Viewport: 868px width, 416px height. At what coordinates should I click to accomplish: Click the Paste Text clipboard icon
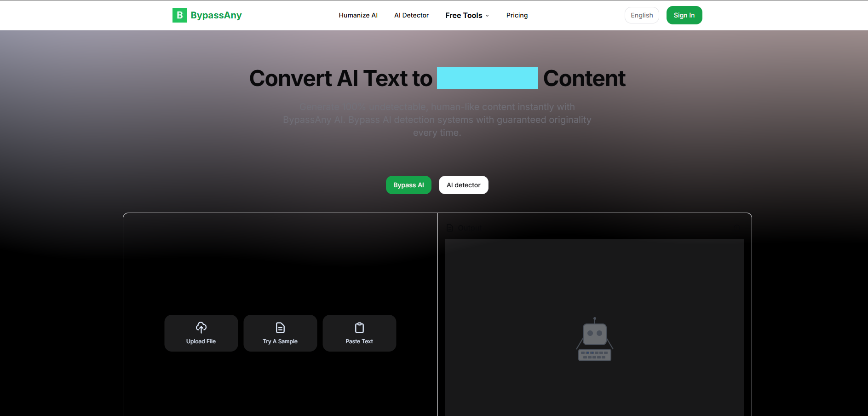click(359, 327)
